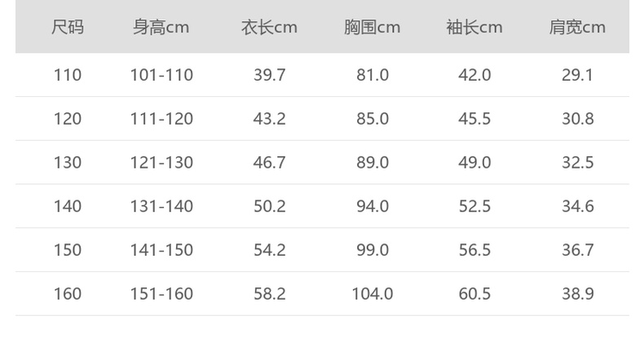Viewport: 644px width, 351px height.
Task: Select the size 120 cell in 尺码 column
Action: [x=68, y=119]
